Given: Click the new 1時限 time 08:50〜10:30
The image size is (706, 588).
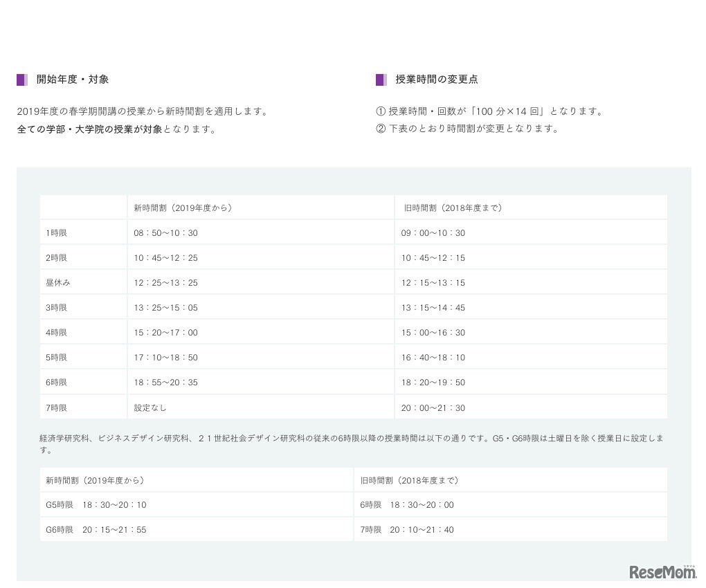Looking at the screenshot, I should tap(165, 233).
